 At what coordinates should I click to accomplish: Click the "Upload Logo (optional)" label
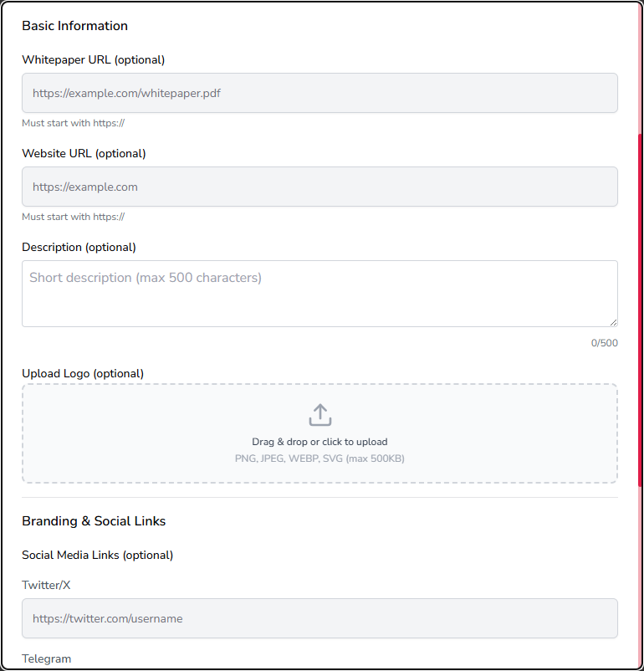pos(83,373)
